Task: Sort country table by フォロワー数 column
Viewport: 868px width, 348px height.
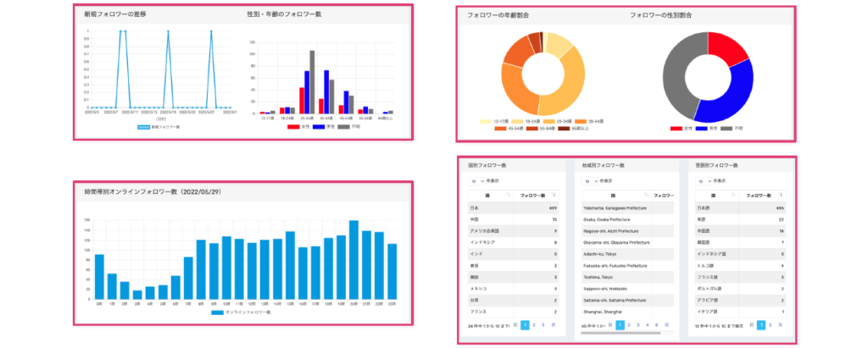Action: click(554, 195)
